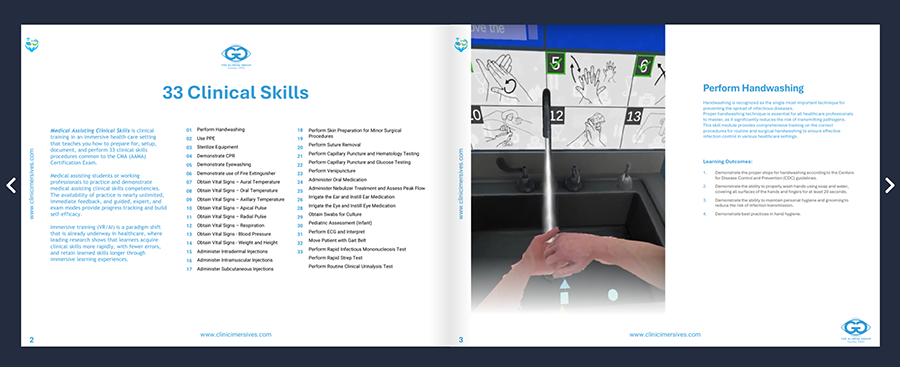Select 'Perform Skin Preparation for Minor Surgical Procedures'

click(x=355, y=133)
